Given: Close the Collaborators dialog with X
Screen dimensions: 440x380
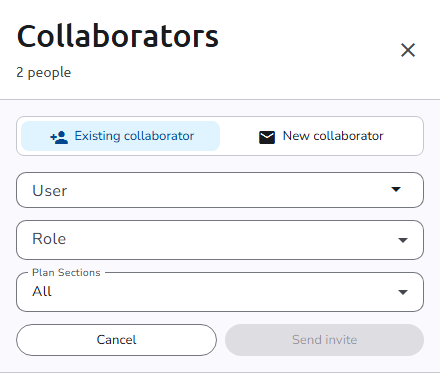Looking at the screenshot, I should point(408,50).
